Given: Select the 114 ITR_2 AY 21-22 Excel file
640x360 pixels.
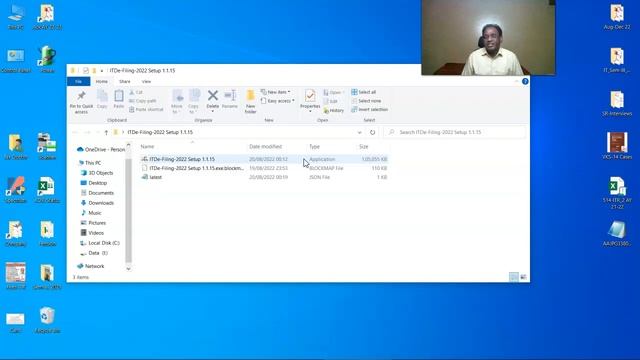Looking at the screenshot, I should (617, 193).
